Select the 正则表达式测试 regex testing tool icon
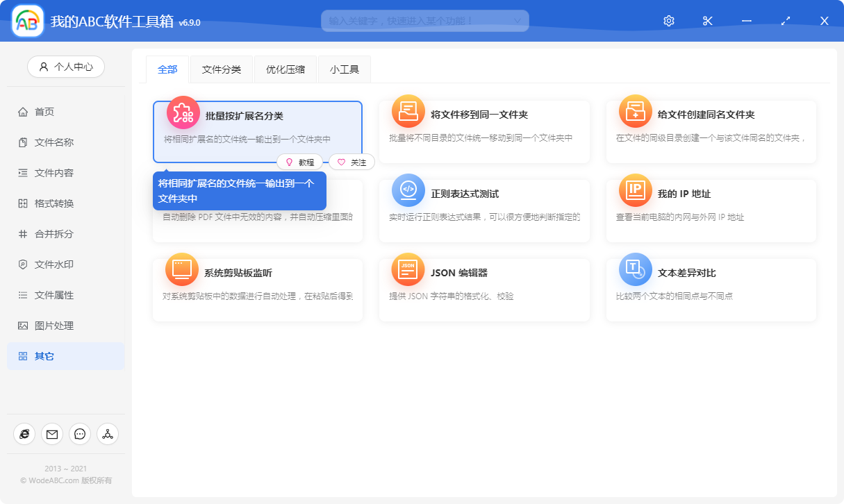Screen dimensions: 844x504 pyautogui.click(x=408, y=190)
